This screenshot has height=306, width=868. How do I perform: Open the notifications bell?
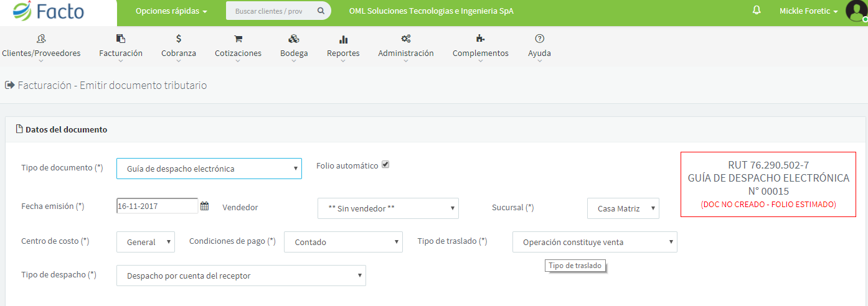pos(757,11)
